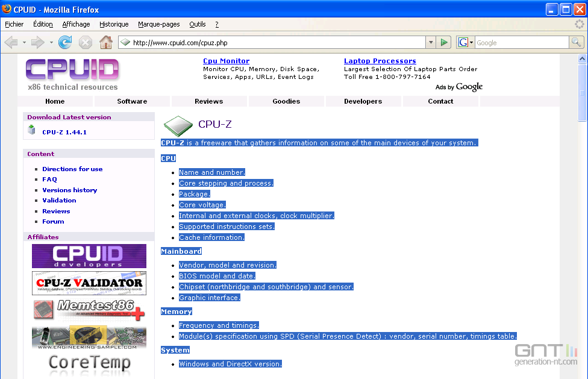Select the Software site tab
The height and width of the screenshot is (379, 588).
pos(132,101)
